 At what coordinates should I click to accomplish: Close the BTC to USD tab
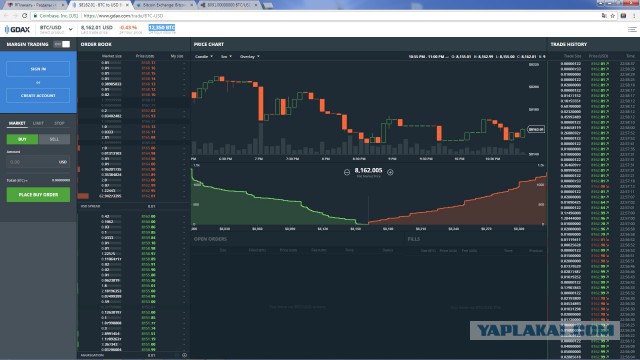(x=127, y=5)
